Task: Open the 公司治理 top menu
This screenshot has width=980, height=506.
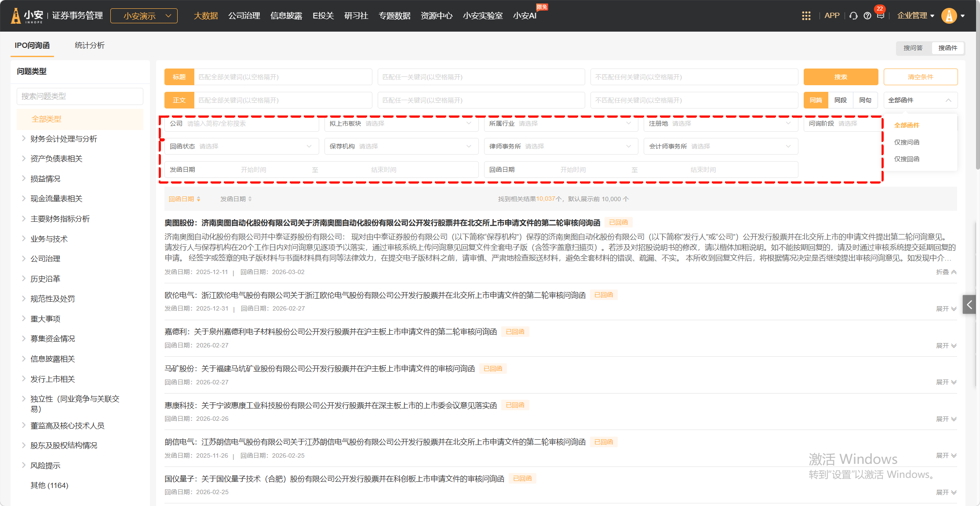Action: click(x=244, y=16)
